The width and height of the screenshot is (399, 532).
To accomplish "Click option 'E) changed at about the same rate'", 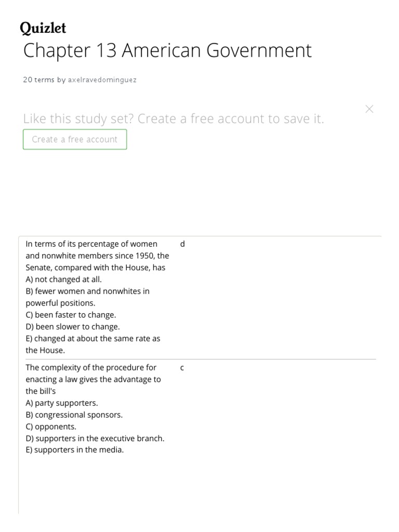I will click(x=93, y=339).
